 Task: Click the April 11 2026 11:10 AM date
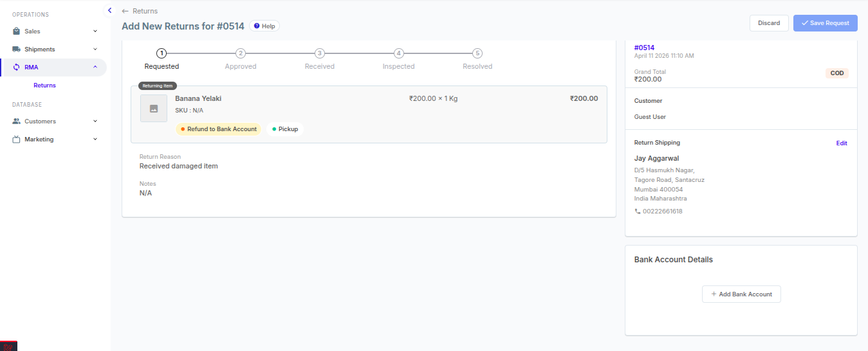tap(664, 56)
